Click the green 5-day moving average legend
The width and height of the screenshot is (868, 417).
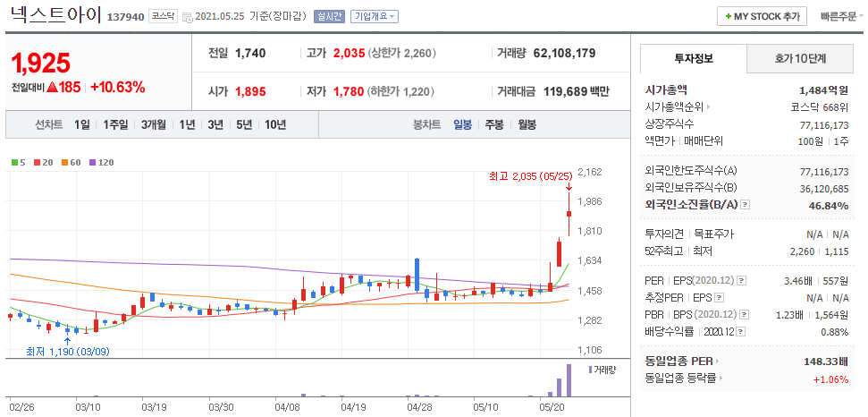(x=19, y=162)
